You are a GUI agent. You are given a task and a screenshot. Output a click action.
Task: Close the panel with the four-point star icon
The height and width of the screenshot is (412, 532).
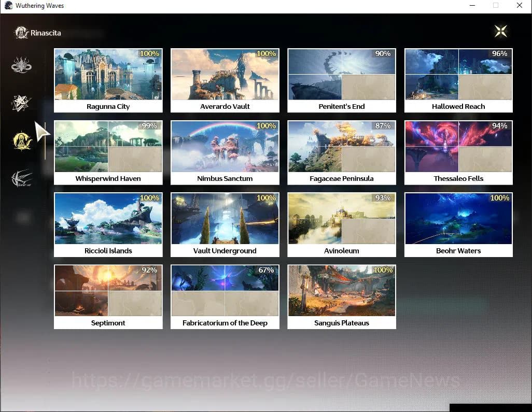coord(500,31)
